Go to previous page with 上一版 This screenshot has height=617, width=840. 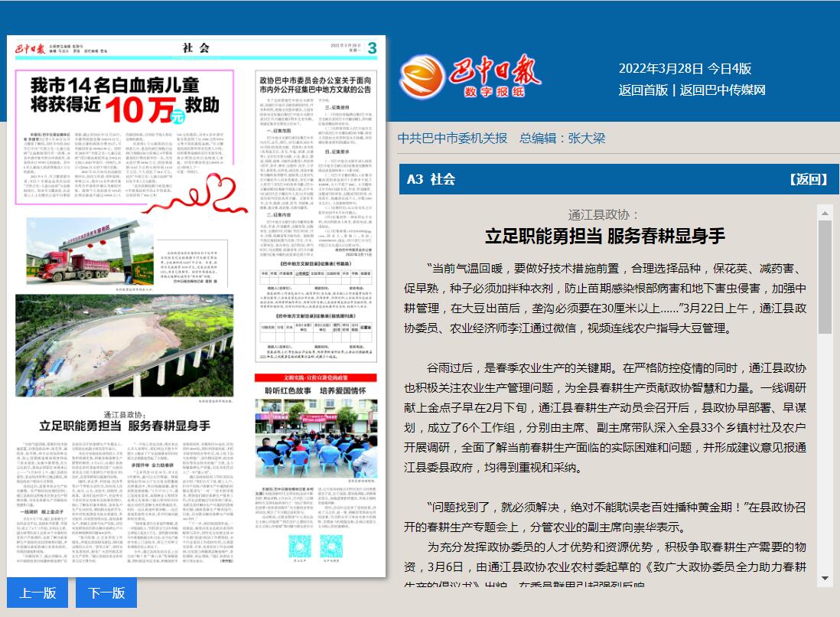pyautogui.click(x=37, y=593)
